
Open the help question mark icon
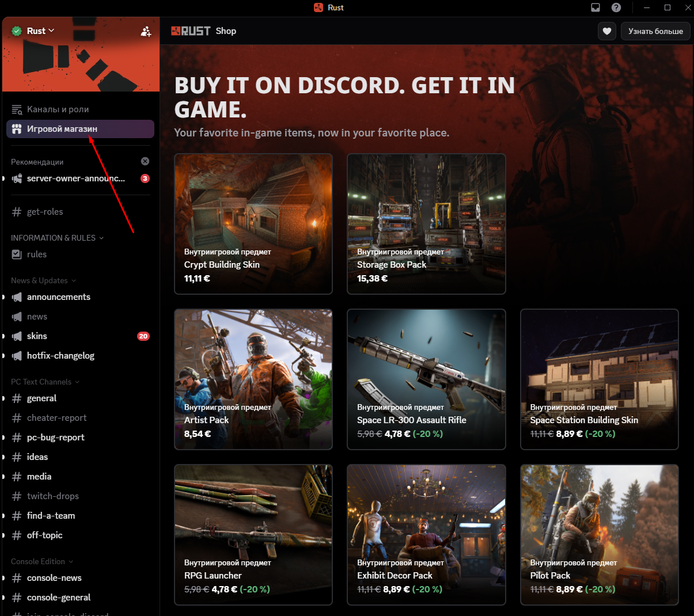coord(616,7)
